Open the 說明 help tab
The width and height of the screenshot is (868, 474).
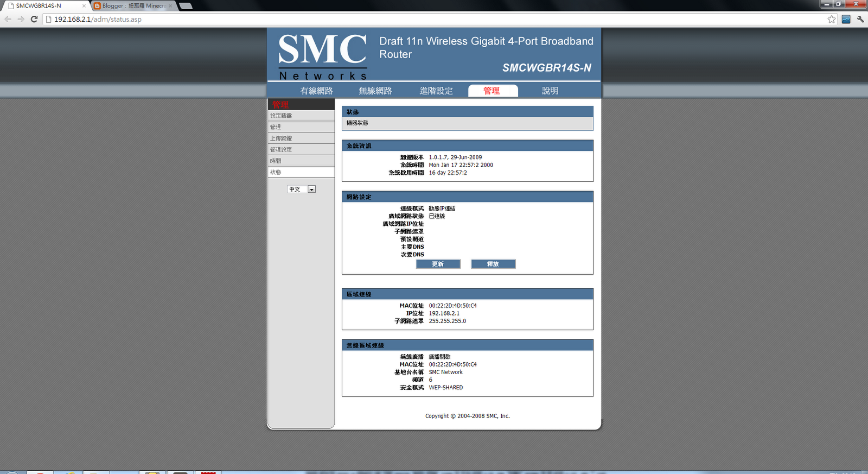coord(550,91)
